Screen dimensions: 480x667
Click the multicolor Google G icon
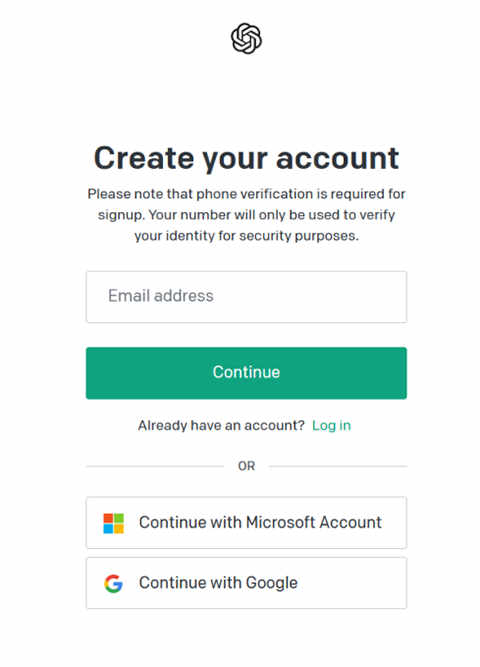(x=114, y=584)
